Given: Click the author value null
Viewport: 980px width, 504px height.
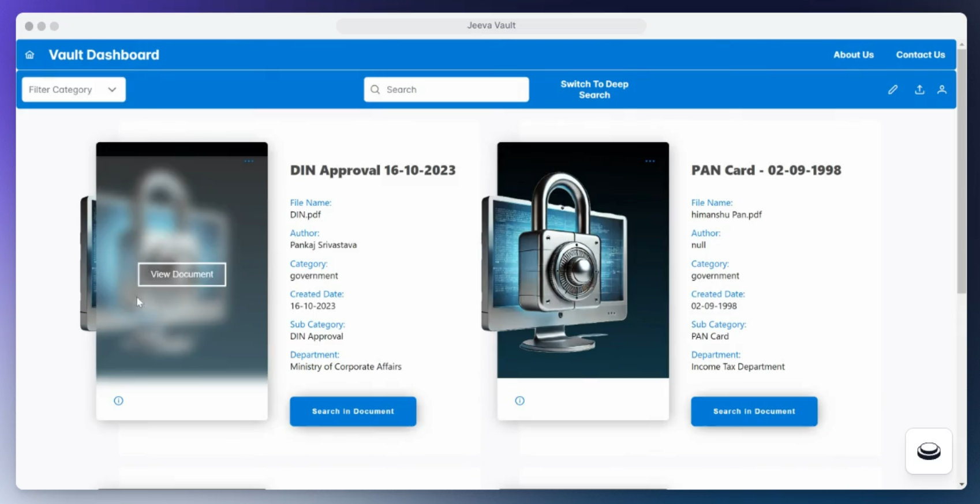Looking at the screenshot, I should 698,245.
